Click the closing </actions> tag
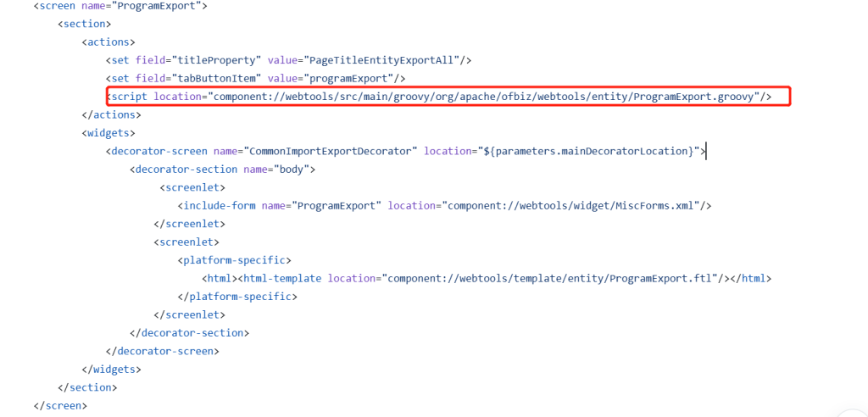868x417 pixels. (111, 115)
